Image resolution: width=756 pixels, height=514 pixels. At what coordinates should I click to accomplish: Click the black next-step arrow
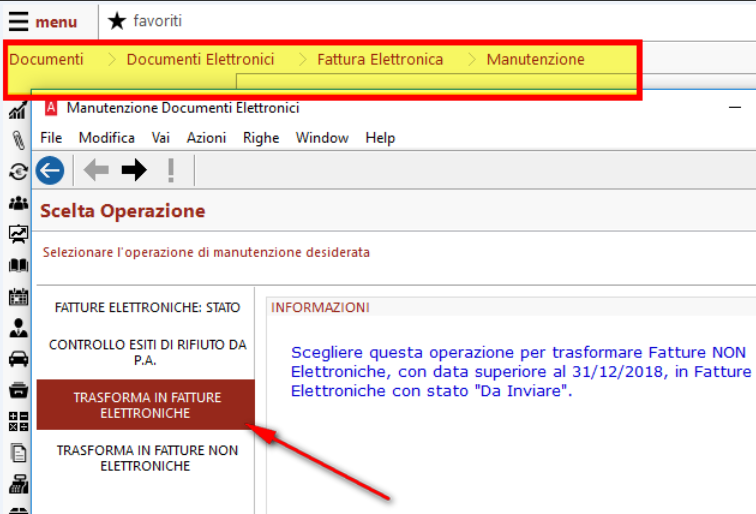[x=134, y=170]
